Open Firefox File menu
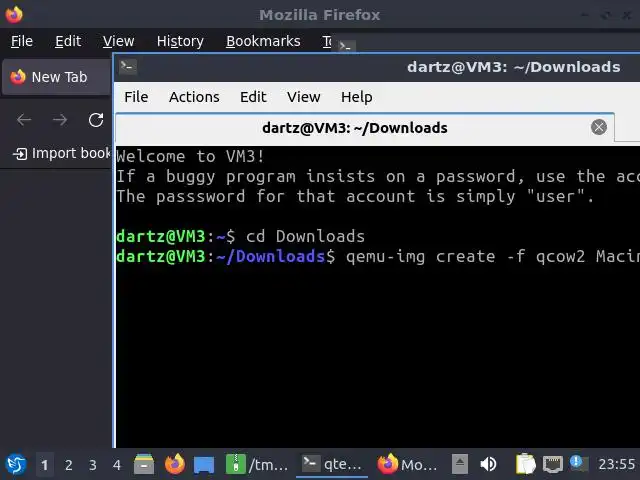Viewport: 640px width, 480px height. point(22,41)
